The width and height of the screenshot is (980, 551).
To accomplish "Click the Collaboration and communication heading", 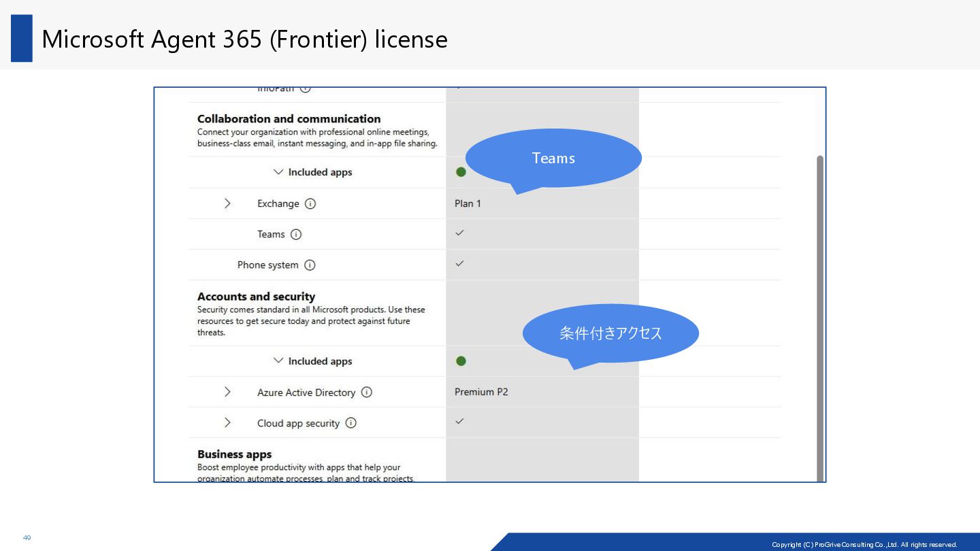I will click(x=289, y=118).
